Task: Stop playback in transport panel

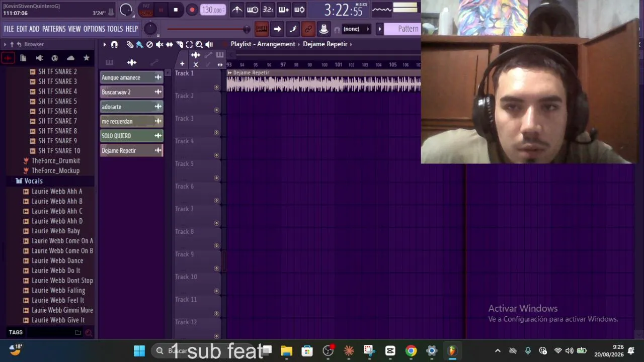Action: [176, 10]
